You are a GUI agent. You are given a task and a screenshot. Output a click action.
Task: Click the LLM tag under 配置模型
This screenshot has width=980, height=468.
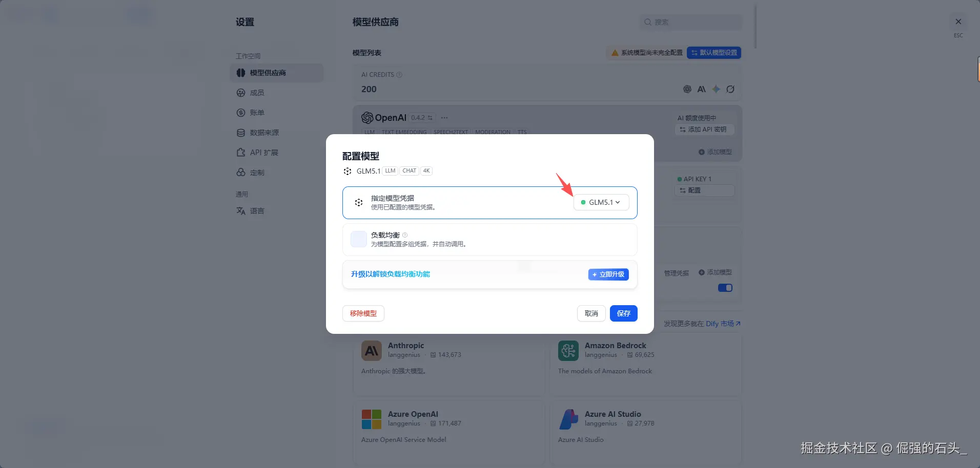(391, 171)
